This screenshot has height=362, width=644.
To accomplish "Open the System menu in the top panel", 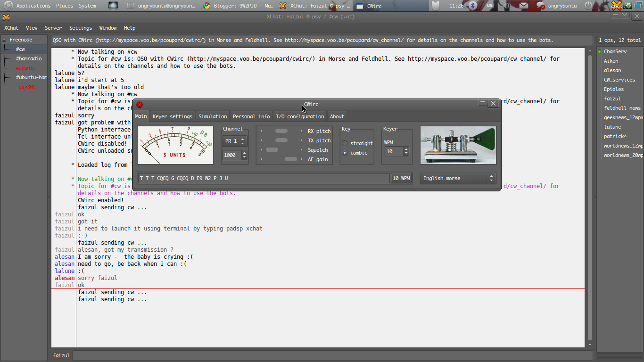I will (x=87, y=6).
